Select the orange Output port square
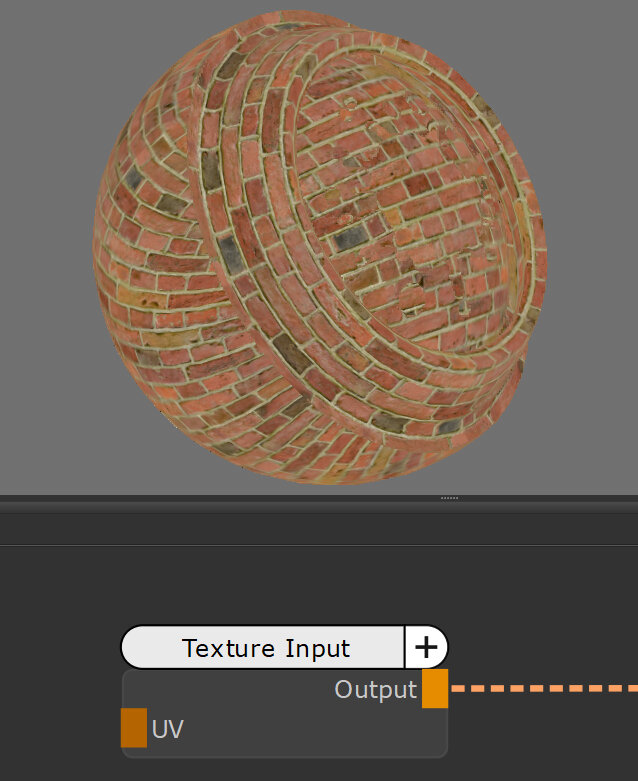The width and height of the screenshot is (638, 781). [x=434, y=689]
